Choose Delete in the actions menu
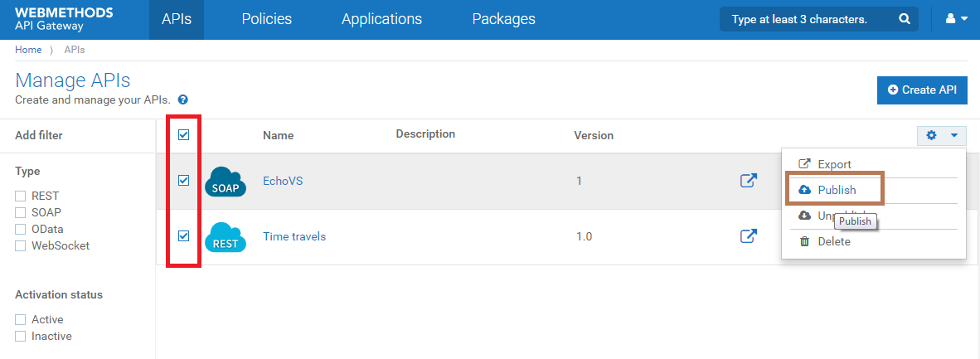This screenshot has width=980, height=359. pyautogui.click(x=833, y=241)
